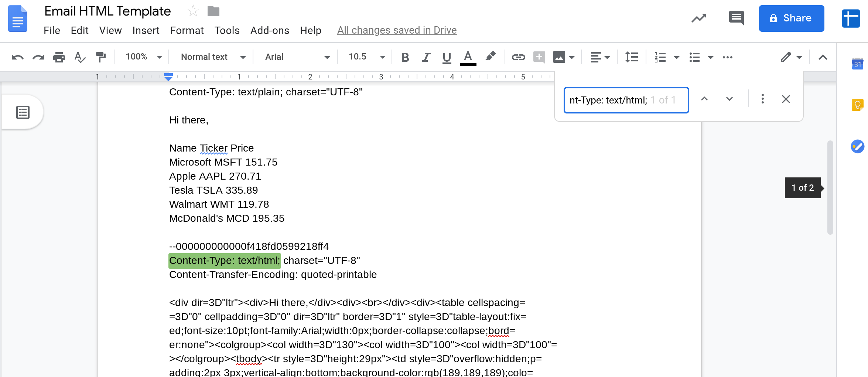Expand the bulleted list style arrow
Screen dimensions: 868x377
click(x=710, y=57)
